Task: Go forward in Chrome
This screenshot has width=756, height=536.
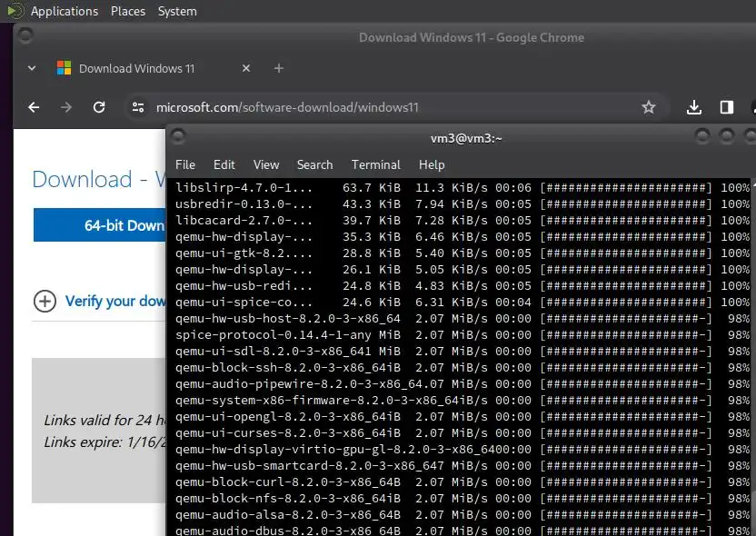Action: (66, 107)
